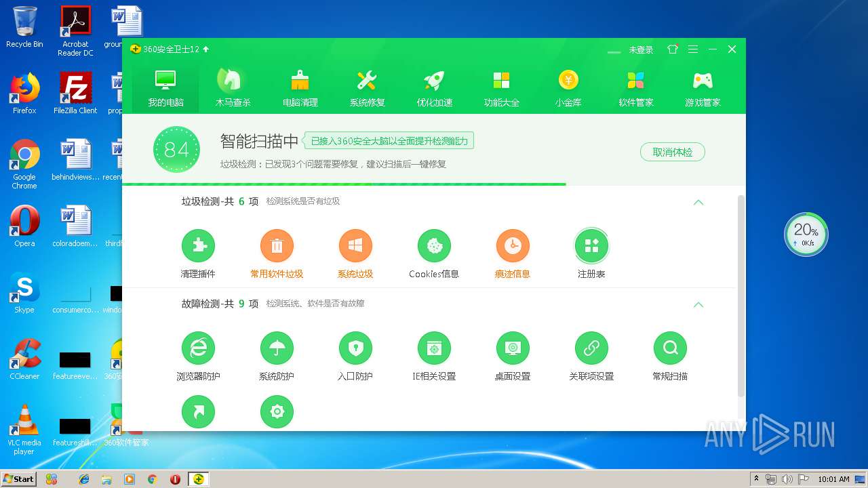Screen dimensions: 868x488
Task: Click the system tray clock 10:01 AM
Action: tap(833, 479)
